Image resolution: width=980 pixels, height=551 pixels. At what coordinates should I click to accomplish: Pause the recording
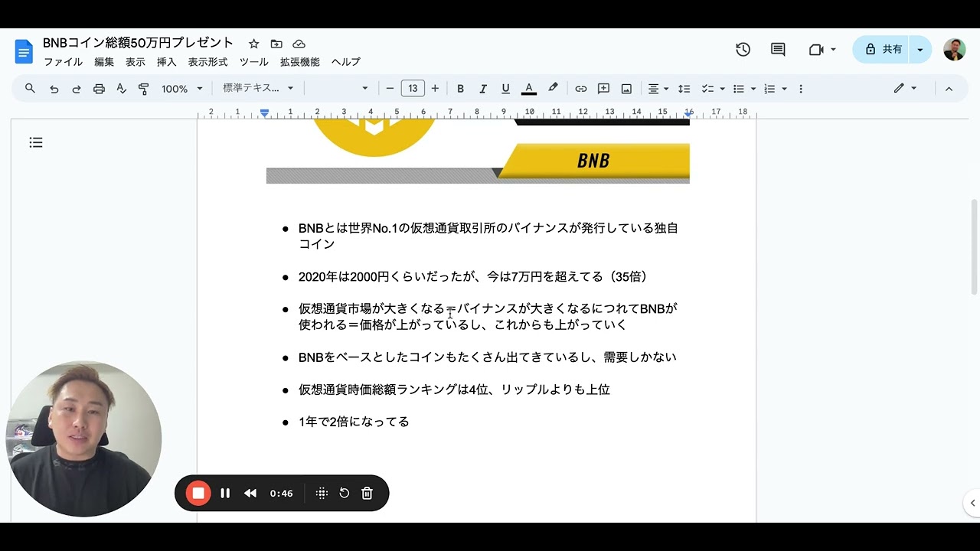coord(225,494)
